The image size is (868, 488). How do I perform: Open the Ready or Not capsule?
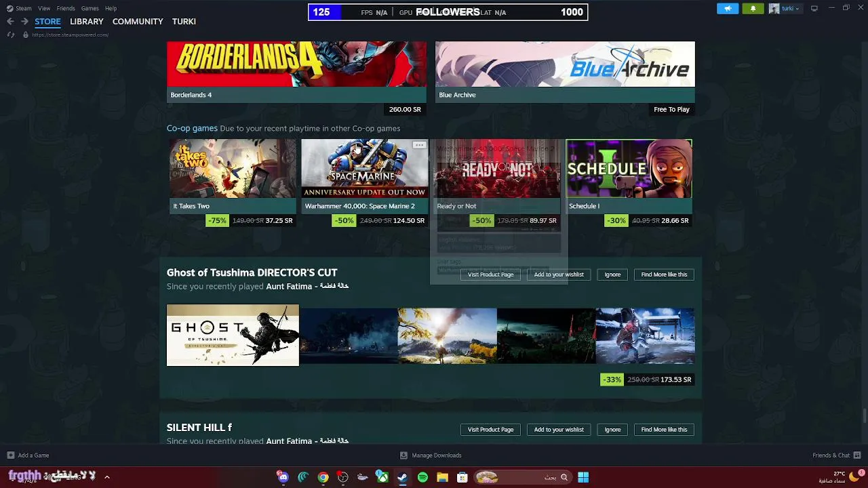497,169
